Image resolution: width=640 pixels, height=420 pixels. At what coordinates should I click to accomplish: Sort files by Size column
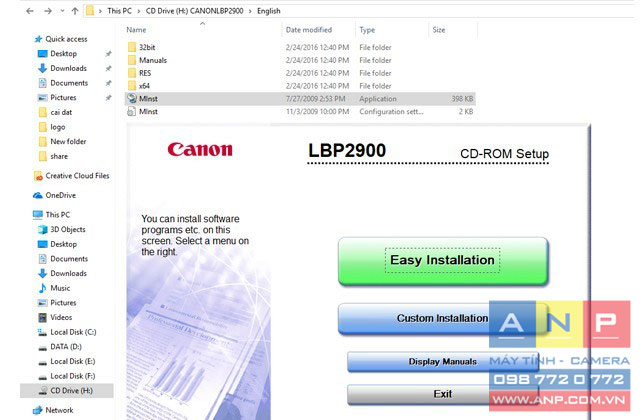click(439, 30)
